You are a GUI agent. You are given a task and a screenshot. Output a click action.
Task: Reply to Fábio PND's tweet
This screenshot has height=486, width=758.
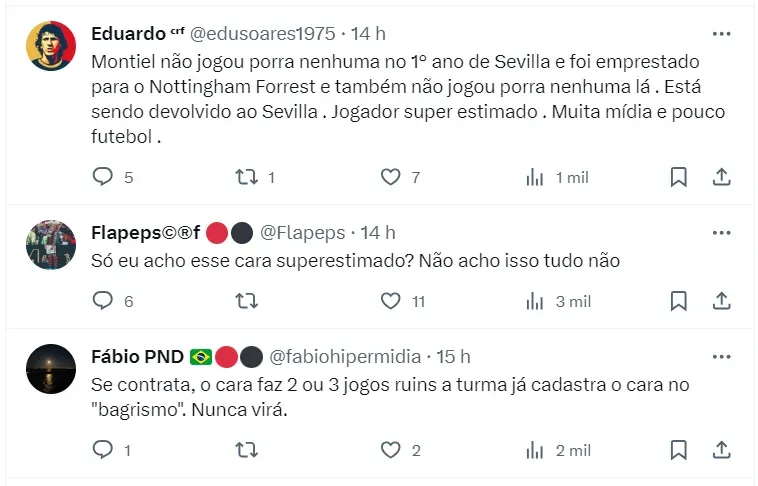[x=103, y=451]
